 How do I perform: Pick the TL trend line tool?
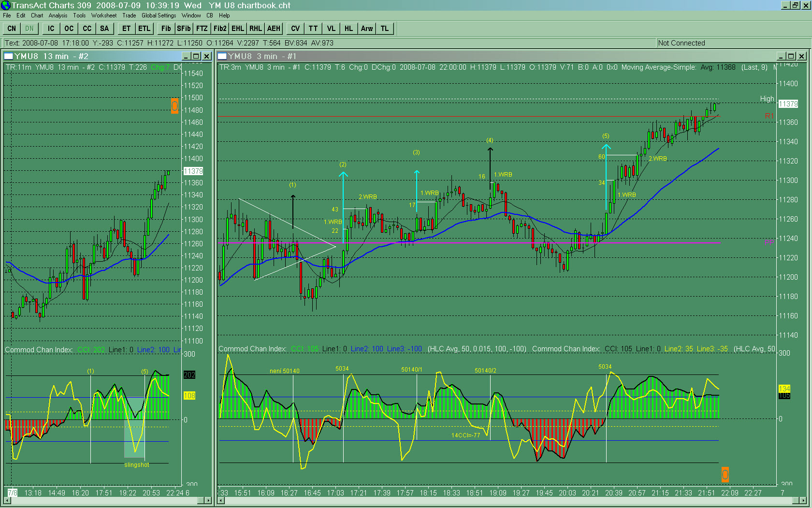tap(384, 29)
